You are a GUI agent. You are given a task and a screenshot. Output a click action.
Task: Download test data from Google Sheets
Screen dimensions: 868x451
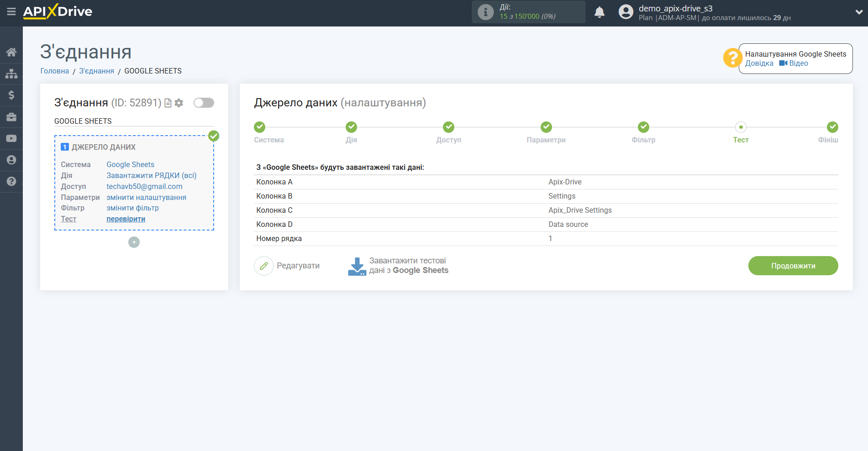click(x=398, y=266)
